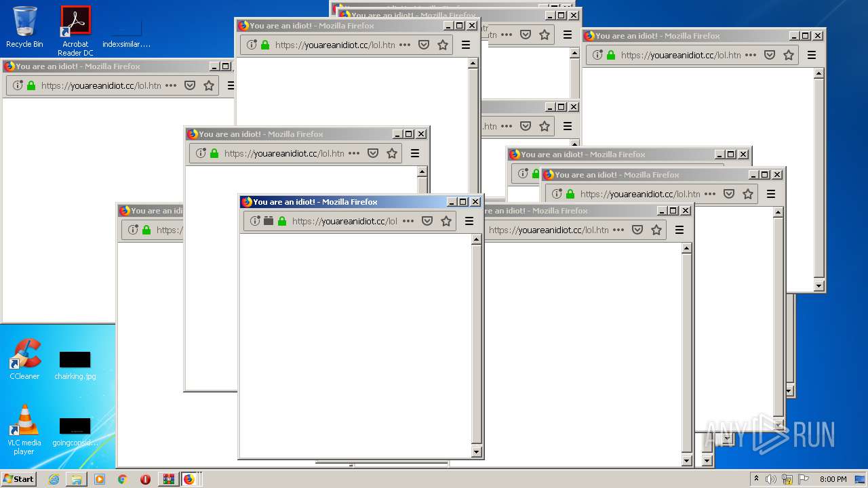Click URL text in leftmost Firefox window
The image size is (868, 488).
(101, 85)
